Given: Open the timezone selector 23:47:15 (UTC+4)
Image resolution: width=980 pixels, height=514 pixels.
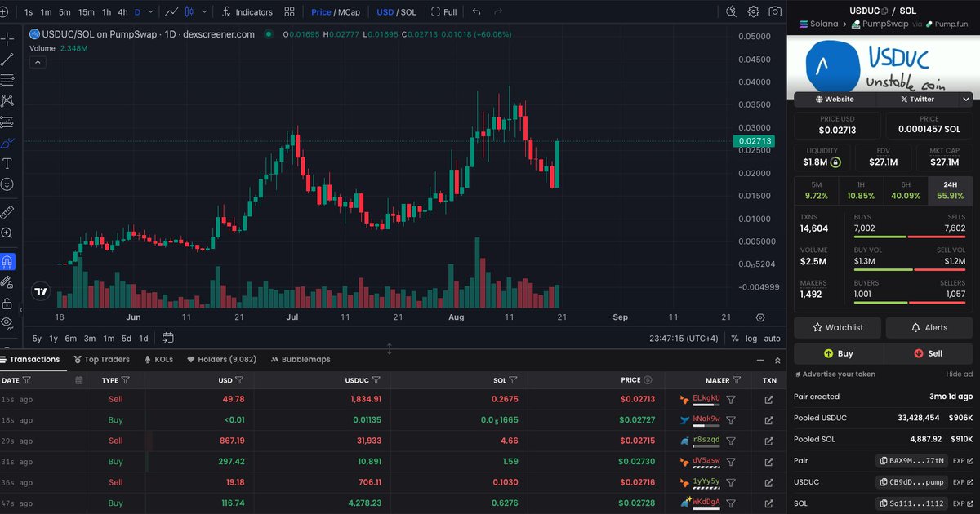Looking at the screenshot, I should point(684,338).
